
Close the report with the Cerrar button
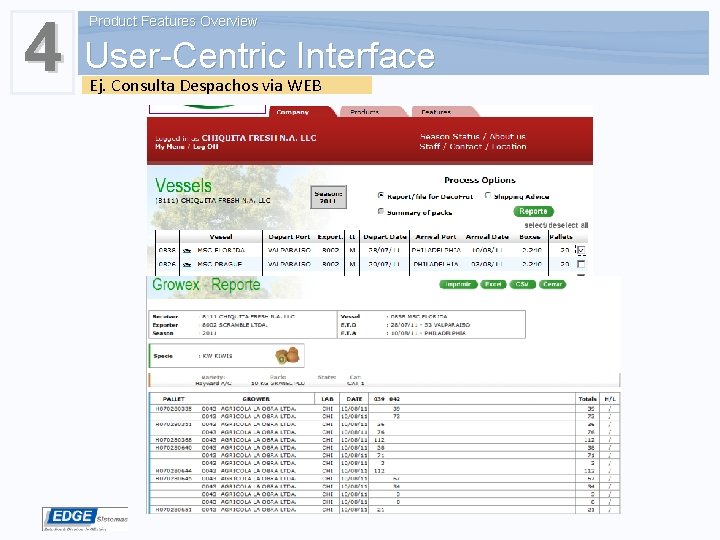(552, 284)
